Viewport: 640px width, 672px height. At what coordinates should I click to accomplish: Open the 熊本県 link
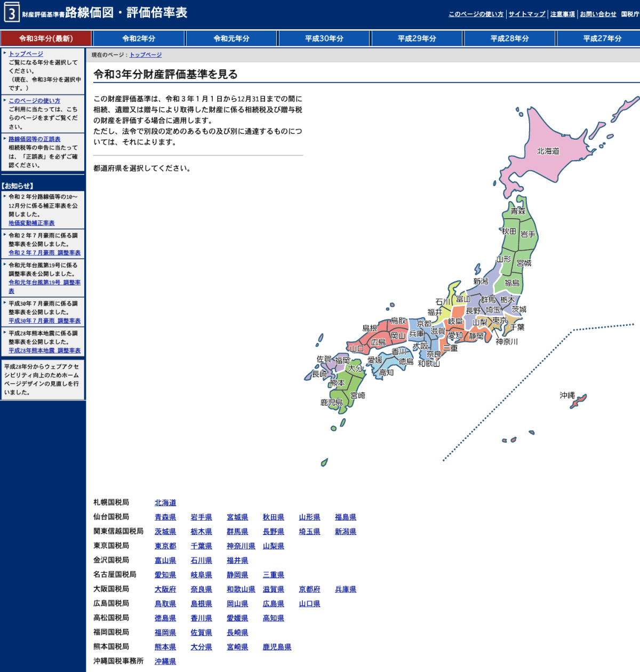[x=165, y=647]
